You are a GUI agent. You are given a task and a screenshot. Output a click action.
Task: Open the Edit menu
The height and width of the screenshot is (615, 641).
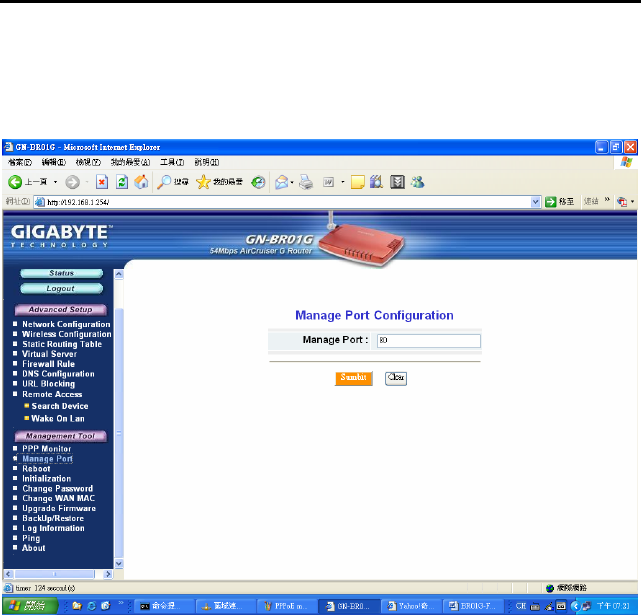(54, 162)
